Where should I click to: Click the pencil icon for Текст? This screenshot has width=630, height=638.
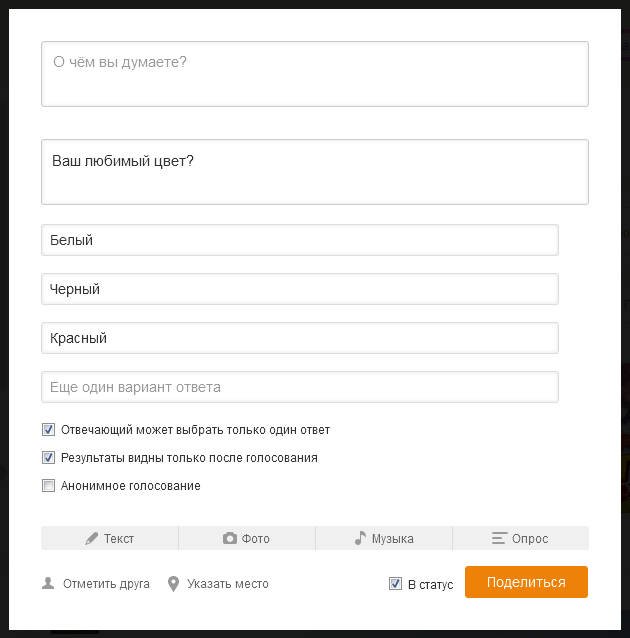tap(92, 538)
